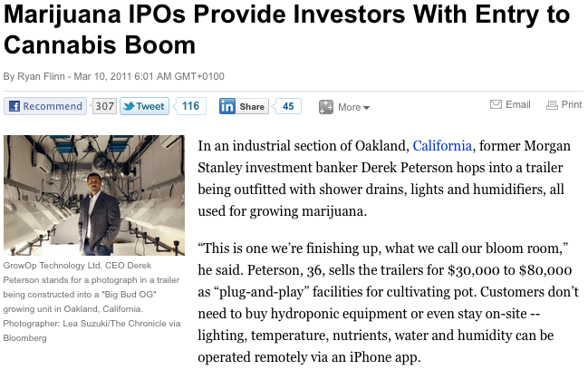Open the California hyperlink in the article

coord(442,145)
